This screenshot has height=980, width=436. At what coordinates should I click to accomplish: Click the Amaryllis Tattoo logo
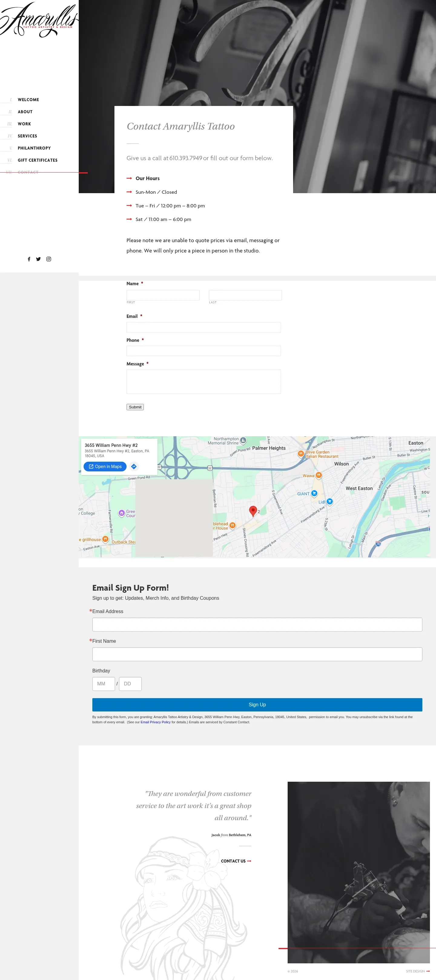click(x=39, y=20)
